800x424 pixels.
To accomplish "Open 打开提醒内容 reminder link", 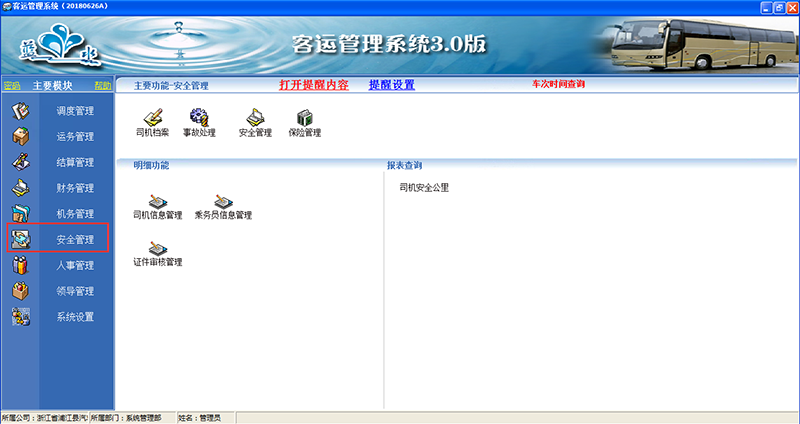I will [x=314, y=85].
